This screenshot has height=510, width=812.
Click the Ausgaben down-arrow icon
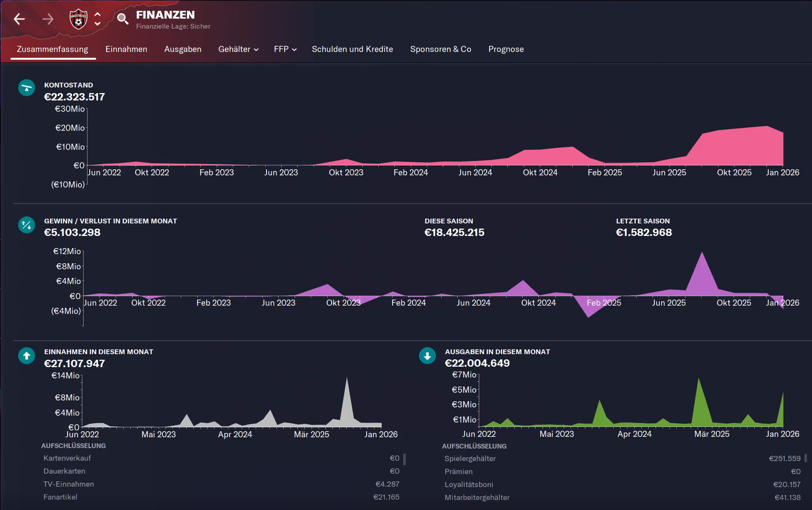427,356
